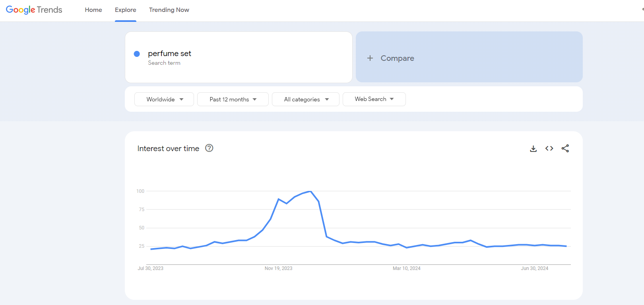Screen dimensions: 644x305
Task: Click the 25 value on y-axis
Action: [142, 246]
